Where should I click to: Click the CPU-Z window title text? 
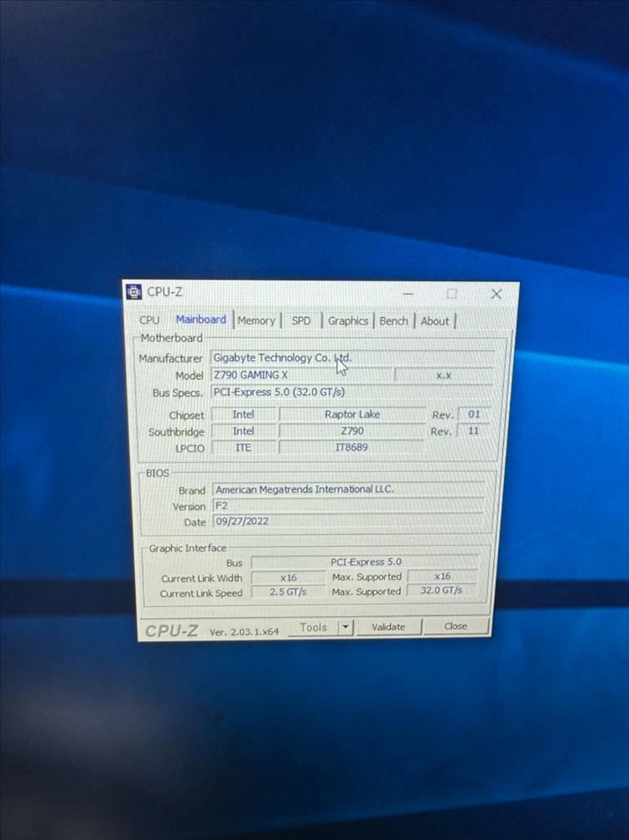tap(165, 292)
